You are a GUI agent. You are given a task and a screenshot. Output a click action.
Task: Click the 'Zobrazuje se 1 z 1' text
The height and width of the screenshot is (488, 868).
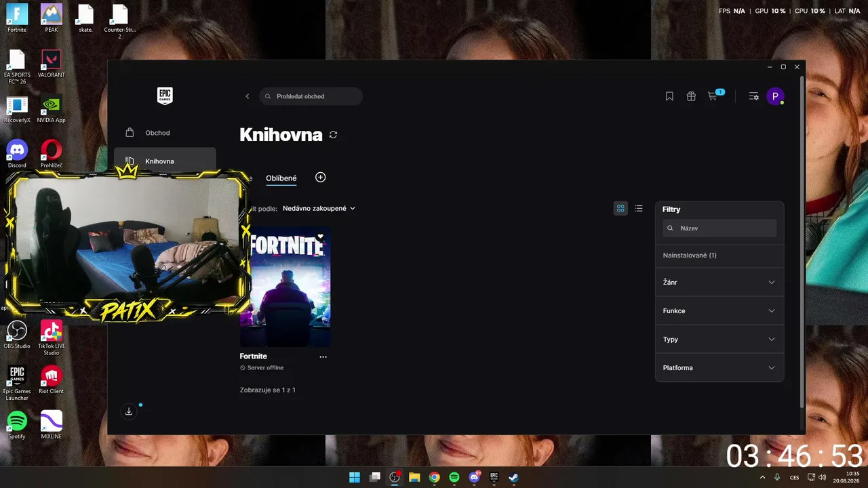[268, 390]
